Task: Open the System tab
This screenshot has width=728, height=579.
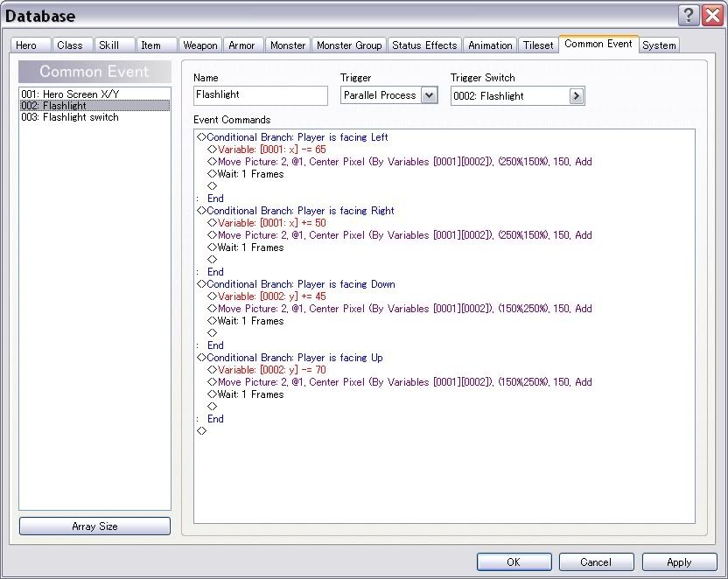Action: [x=659, y=45]
